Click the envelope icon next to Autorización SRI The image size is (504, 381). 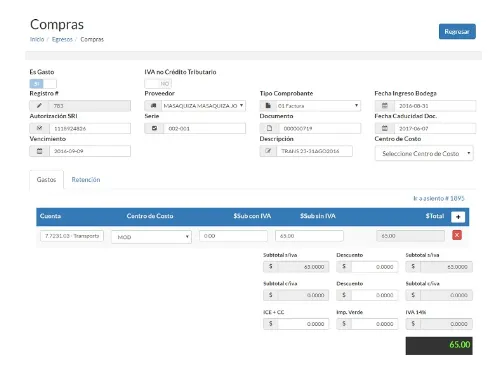[x=39, y=128]
